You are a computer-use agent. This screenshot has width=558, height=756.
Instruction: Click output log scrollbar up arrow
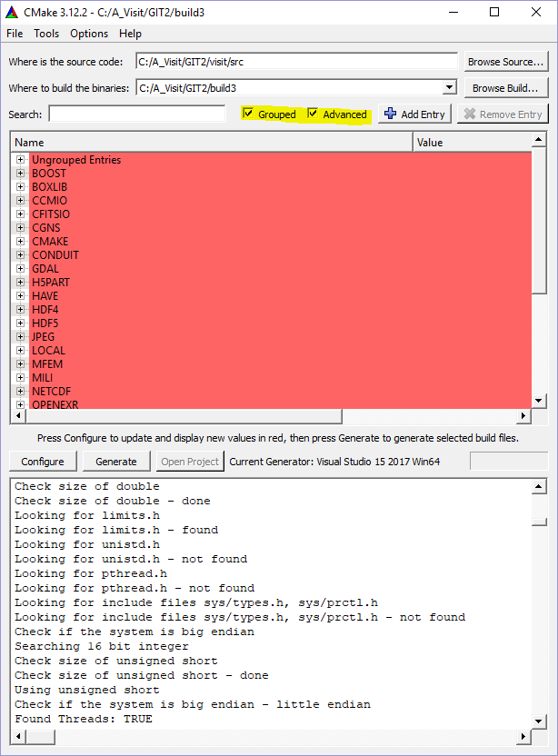(x=539, y=486)
